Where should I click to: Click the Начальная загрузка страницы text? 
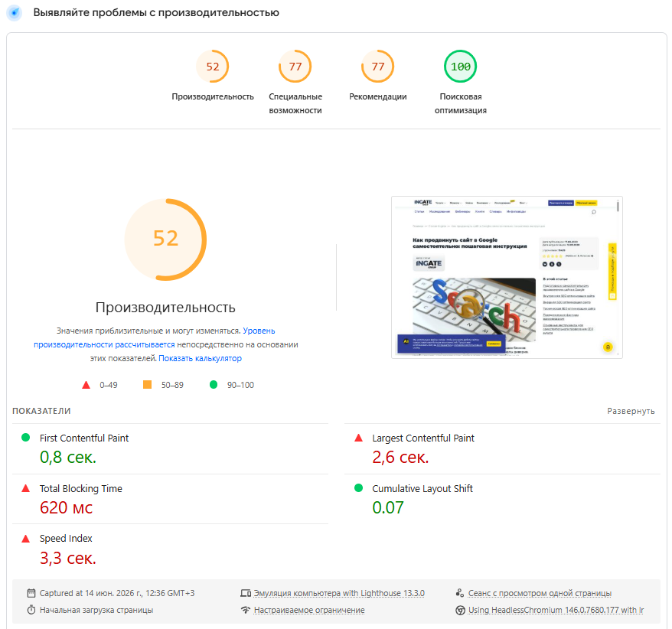tap(96, 610)
